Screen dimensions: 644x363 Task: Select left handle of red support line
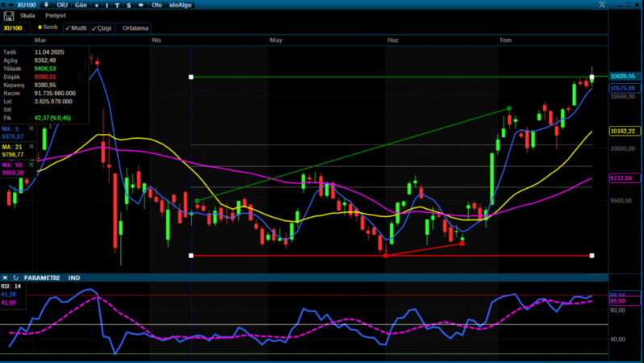[191, 256]
